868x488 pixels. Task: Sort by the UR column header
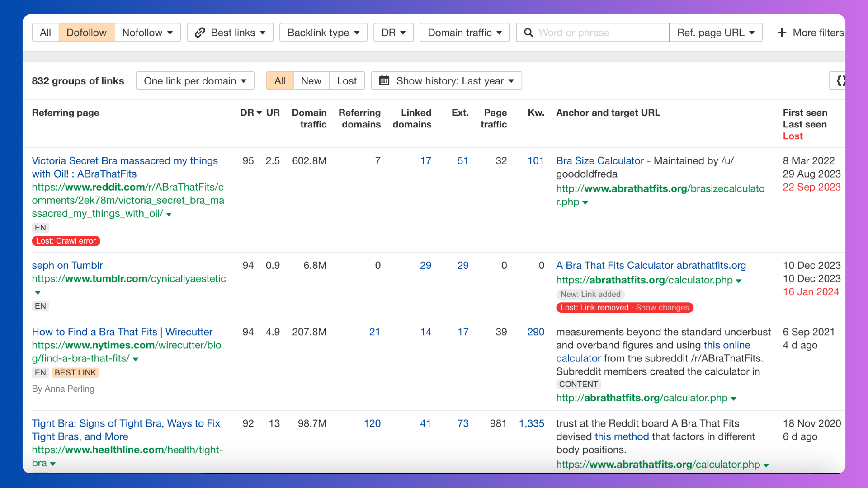(273, 113)
